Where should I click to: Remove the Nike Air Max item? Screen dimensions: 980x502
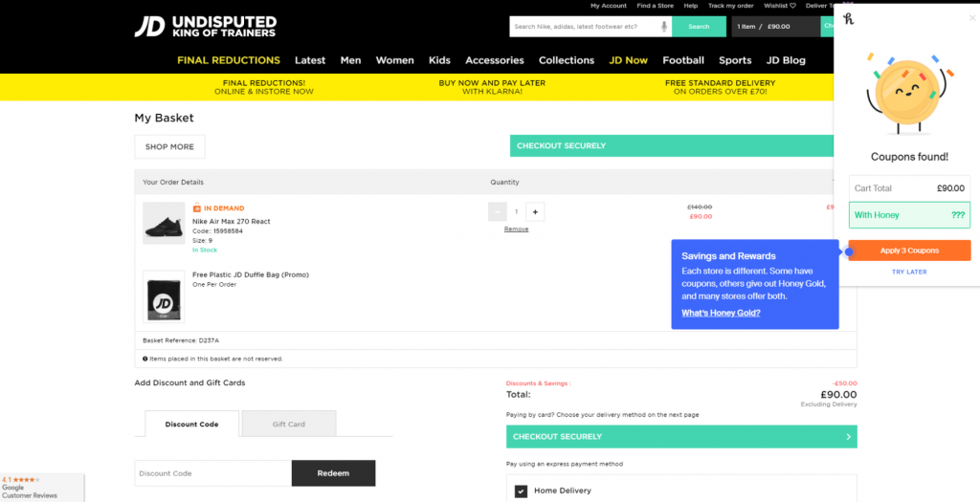[x=516, y=229]
